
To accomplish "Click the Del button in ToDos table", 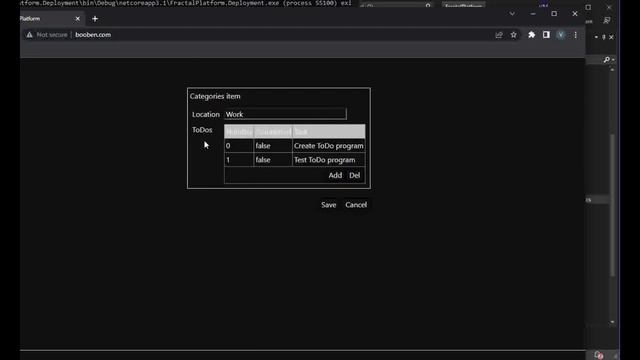I will tap(354, 175).
